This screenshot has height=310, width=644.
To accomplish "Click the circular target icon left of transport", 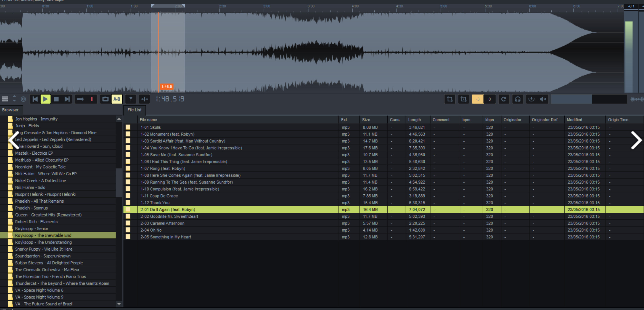I will [23, 99].
